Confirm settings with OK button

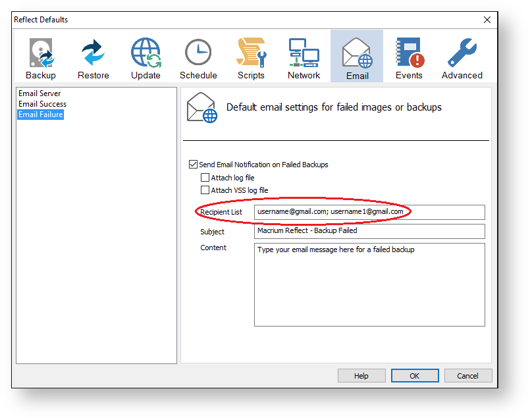coord(415,376)
